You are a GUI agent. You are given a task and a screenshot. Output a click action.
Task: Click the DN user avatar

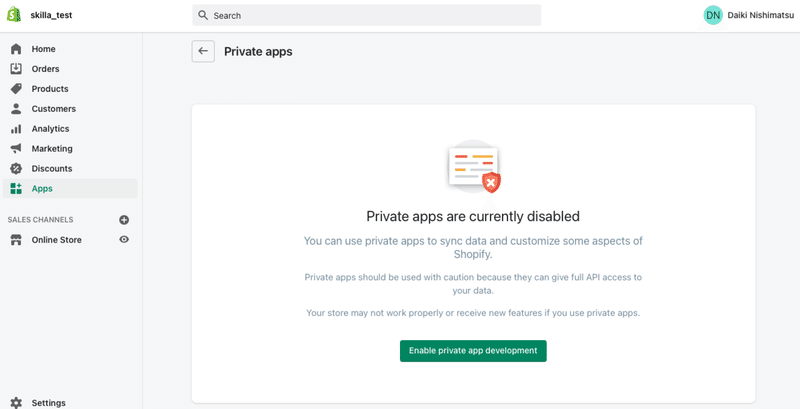click(713, 15)
